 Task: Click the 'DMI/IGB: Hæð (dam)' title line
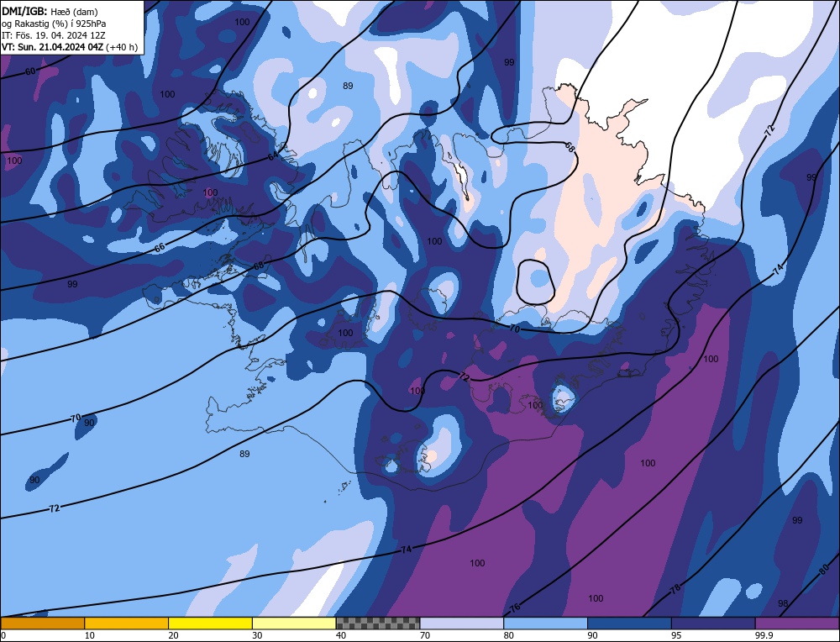(50, 11)
